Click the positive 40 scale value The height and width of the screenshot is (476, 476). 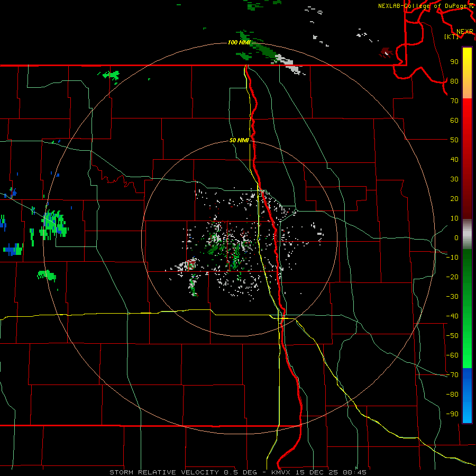click(x=454, y=159)
